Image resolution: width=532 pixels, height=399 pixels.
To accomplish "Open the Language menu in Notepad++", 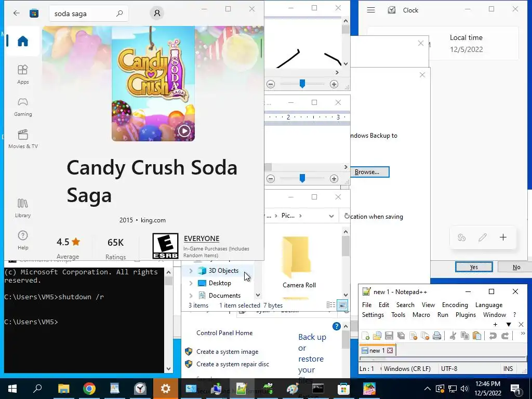I will (x=488, y=304).
